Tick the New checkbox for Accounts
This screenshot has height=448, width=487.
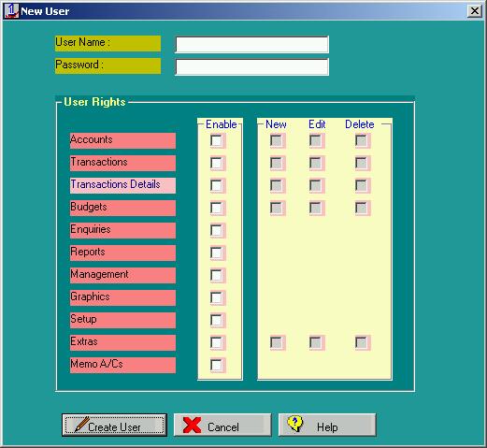[277, 140]
